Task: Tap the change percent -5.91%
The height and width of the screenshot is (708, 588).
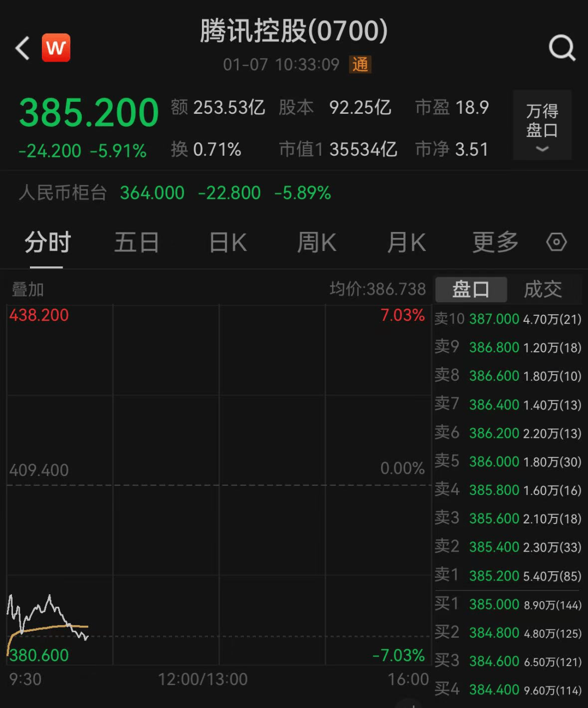Action: tap(118, 151)
